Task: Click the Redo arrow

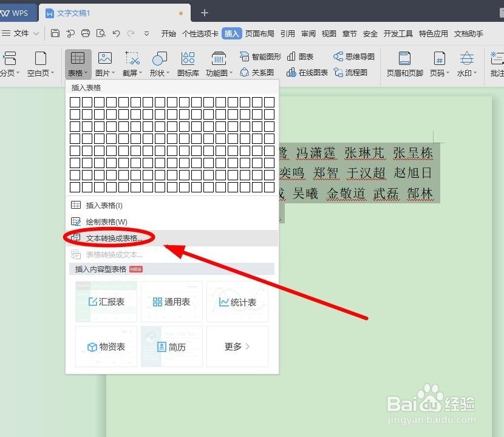Action: [x=131, y=33]
